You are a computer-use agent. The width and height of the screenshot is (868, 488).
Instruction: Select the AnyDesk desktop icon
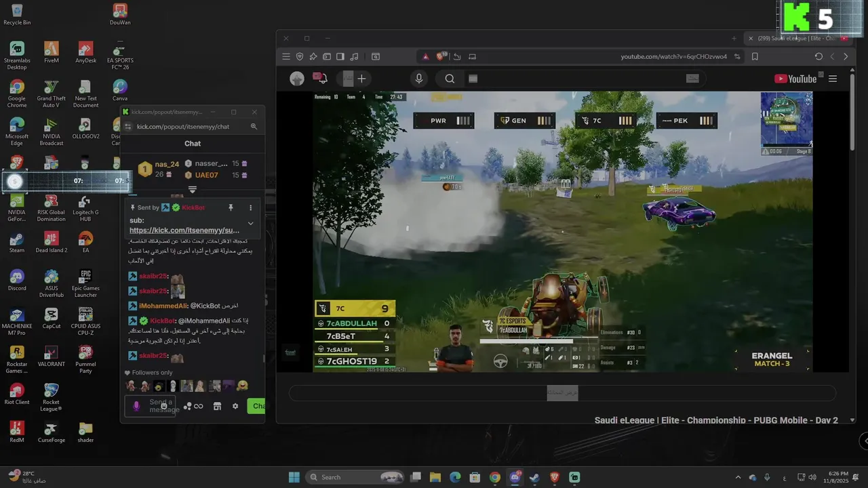point(85,52)
